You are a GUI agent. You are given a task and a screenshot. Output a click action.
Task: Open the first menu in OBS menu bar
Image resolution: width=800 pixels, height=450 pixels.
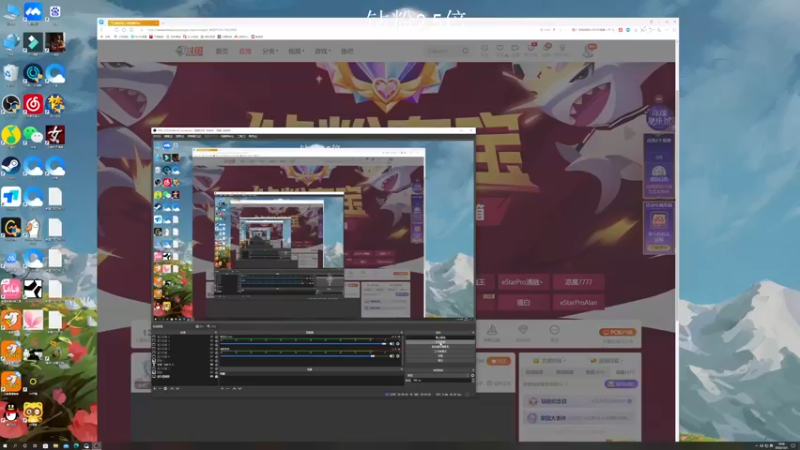coord(158,136)
